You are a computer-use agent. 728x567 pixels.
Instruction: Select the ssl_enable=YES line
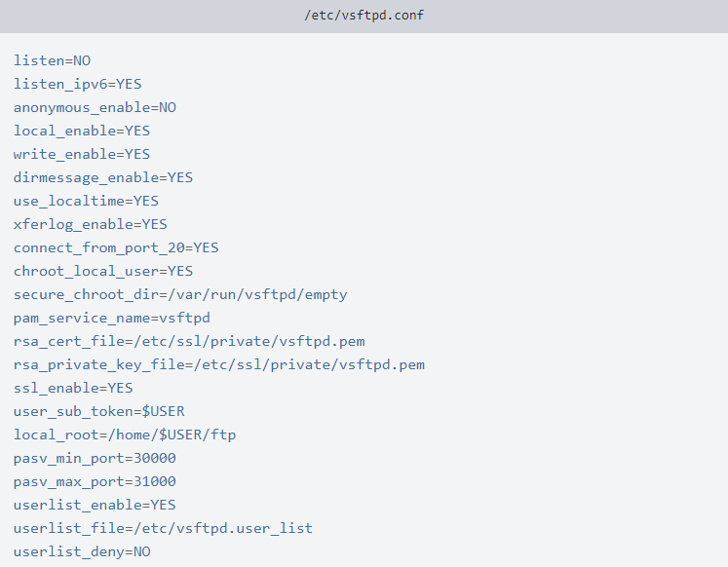pyautogui.click(x=73, y=388)
